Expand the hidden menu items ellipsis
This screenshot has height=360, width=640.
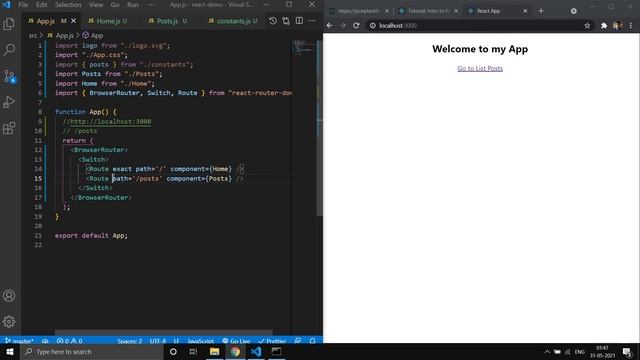click(x=151, y=5)
